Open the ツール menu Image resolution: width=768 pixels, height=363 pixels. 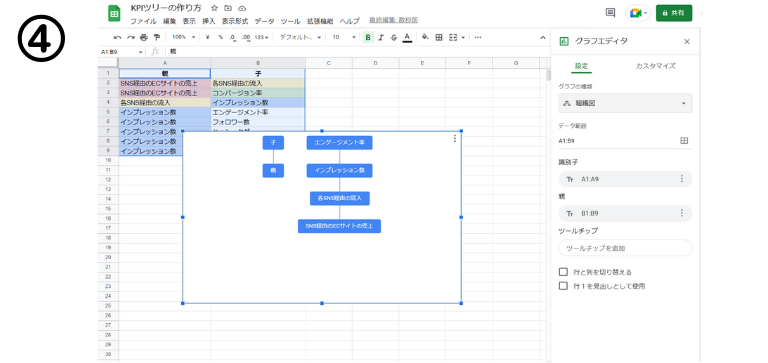coord(290,21)
